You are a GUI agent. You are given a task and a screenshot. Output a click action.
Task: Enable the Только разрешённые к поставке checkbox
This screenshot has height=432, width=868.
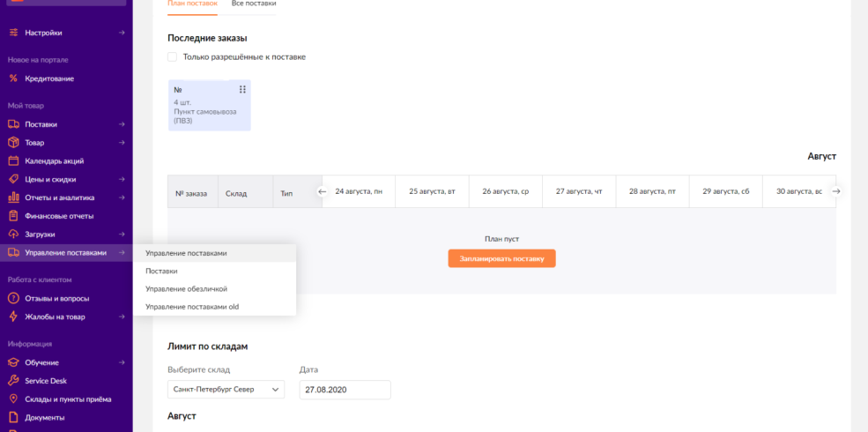(x=173, y=57)
